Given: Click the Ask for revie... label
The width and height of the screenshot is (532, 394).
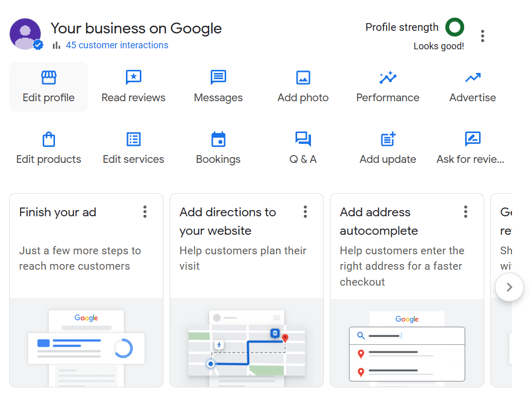Looking at the screenshot, I should pos(470,159).
